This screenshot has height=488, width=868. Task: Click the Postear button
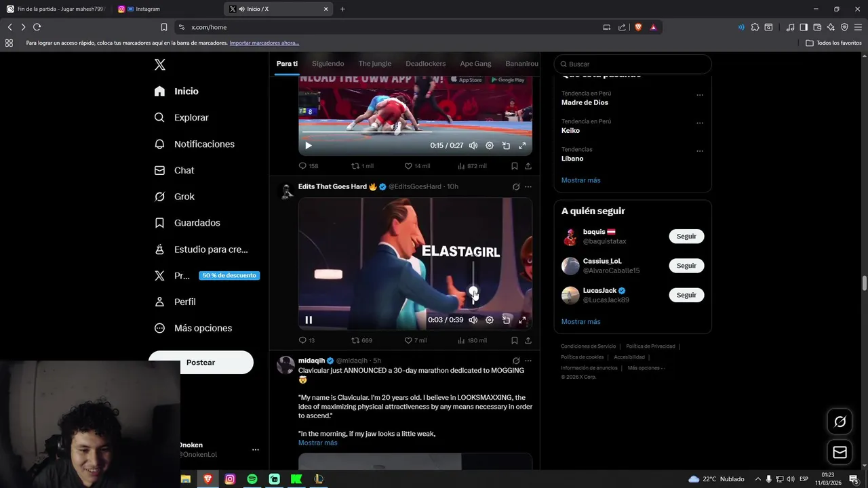coord(201,362)
